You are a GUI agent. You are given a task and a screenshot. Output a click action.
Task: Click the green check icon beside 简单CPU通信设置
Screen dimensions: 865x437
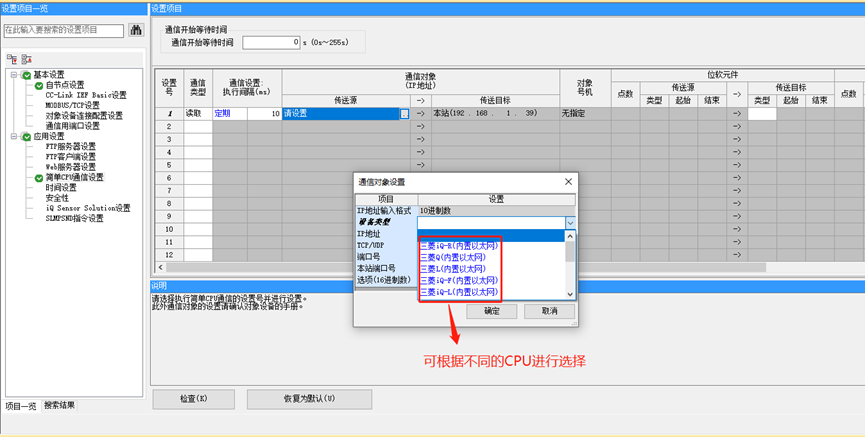tap(39, 178)
